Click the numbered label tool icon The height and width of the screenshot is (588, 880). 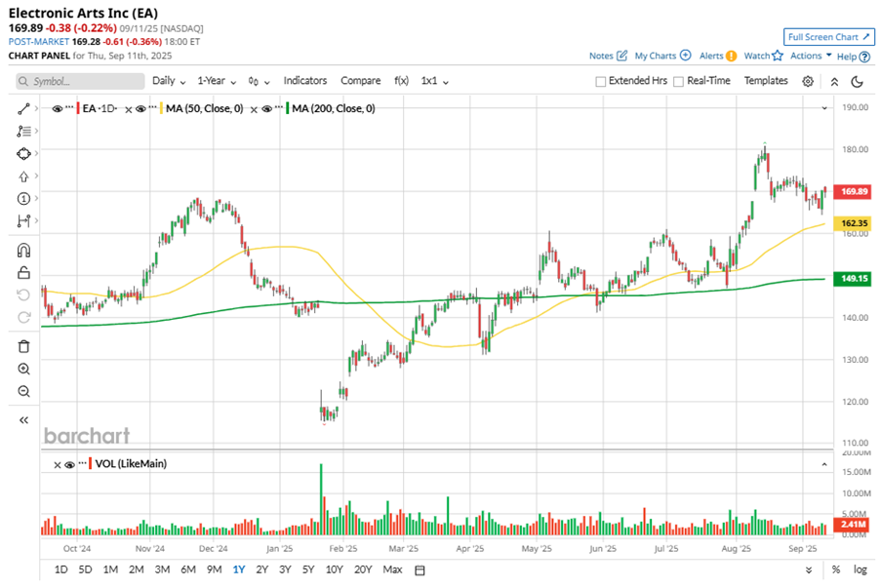point(23,199)
